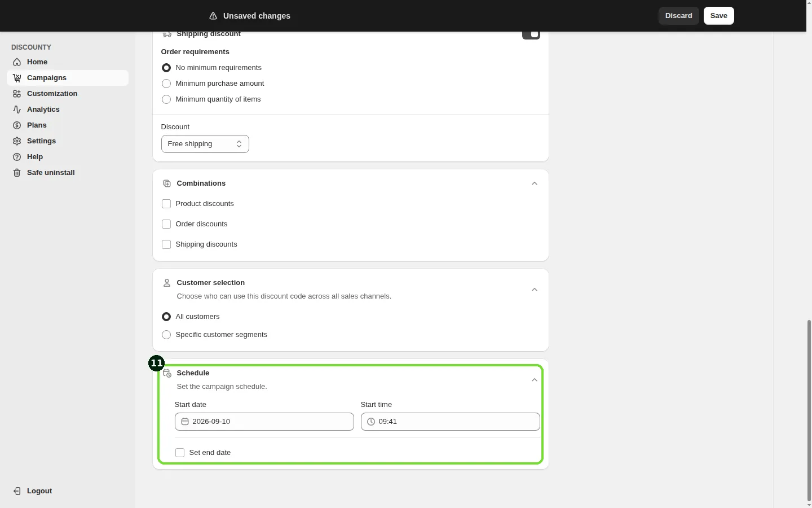
Task: Choose Specific customer segments
Action: [166, 335]
